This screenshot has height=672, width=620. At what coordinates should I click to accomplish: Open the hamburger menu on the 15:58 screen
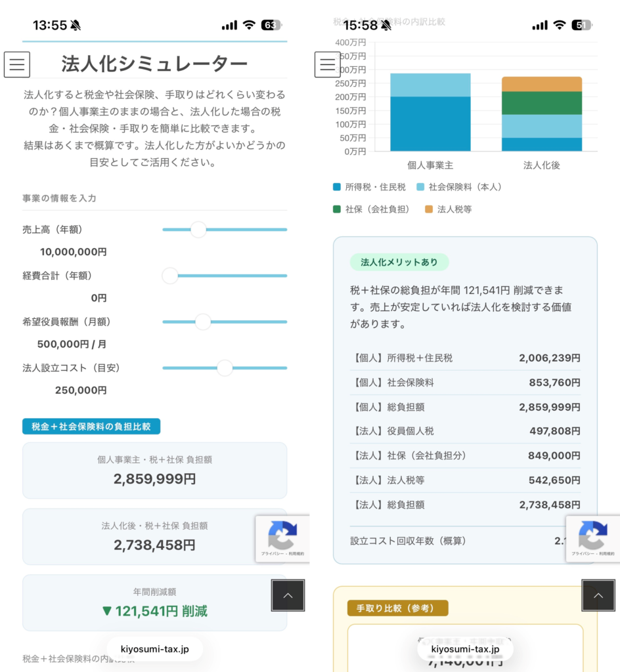(x=328, y=64)
